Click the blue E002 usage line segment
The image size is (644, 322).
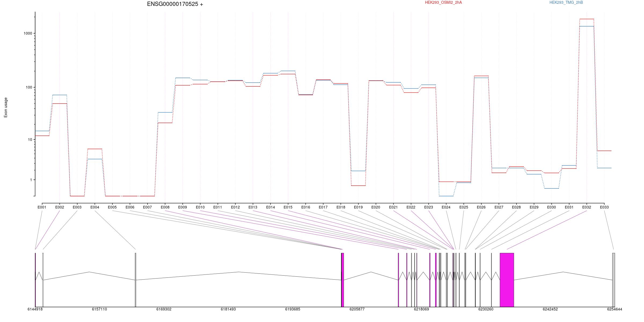60,95
